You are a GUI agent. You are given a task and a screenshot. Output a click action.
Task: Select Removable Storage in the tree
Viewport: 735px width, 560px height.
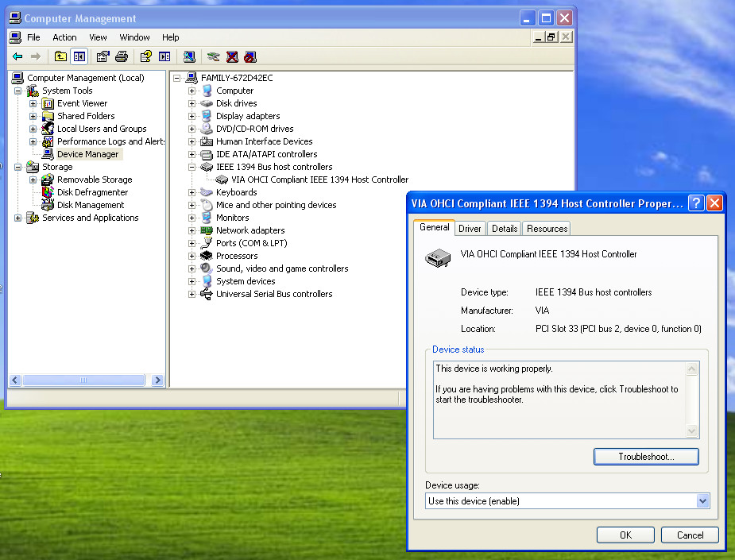click(95, 180)
